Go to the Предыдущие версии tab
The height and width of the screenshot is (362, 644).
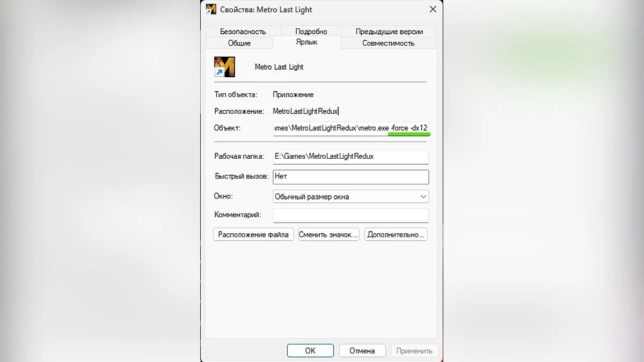click(389, 31)
